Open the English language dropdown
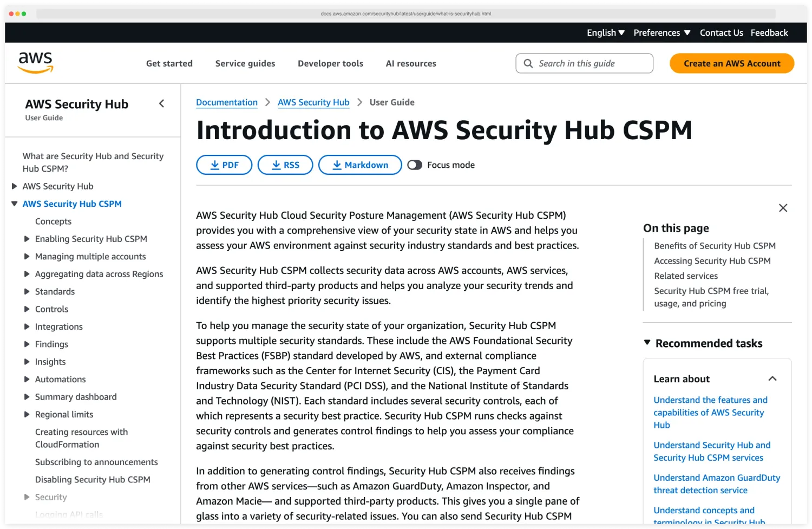The width and height of the screenshot is (812, 529). [606, 33]
